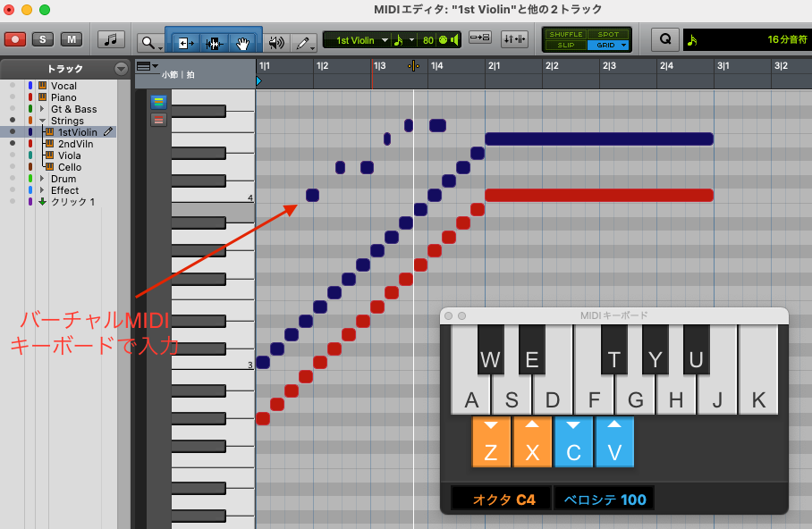Enable SHUFFLE edit mode
812x529 pixels.
[x=566, y=34]
